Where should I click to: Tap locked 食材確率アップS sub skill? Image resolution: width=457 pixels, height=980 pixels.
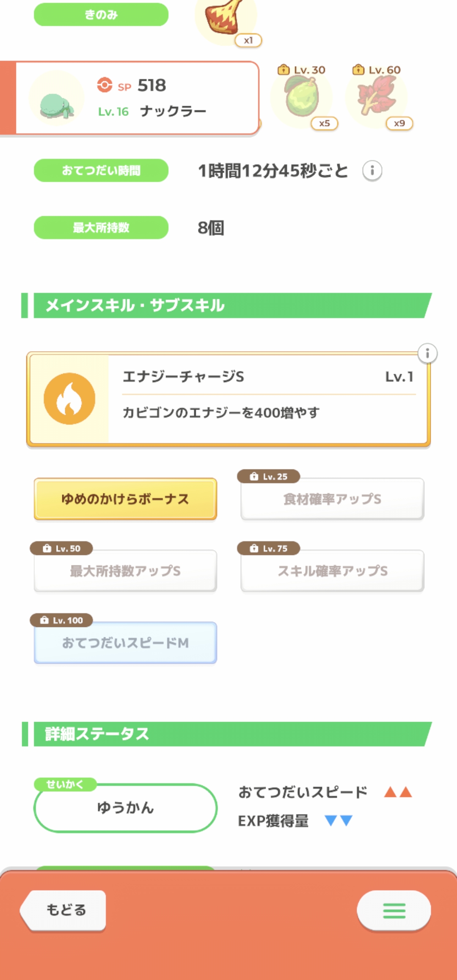(332, 499)
